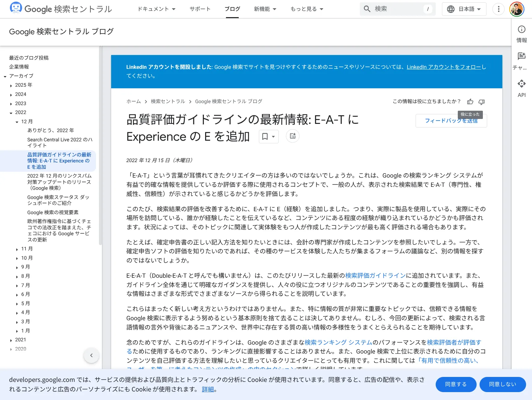
Task: Open the European copyright directive post
Action: [x=59, y=230]
